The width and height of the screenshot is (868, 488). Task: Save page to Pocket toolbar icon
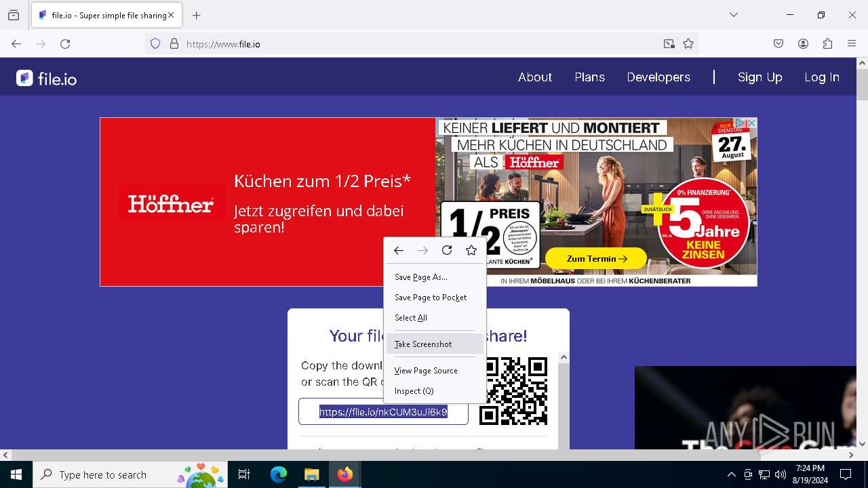click(x=778, y=44)
